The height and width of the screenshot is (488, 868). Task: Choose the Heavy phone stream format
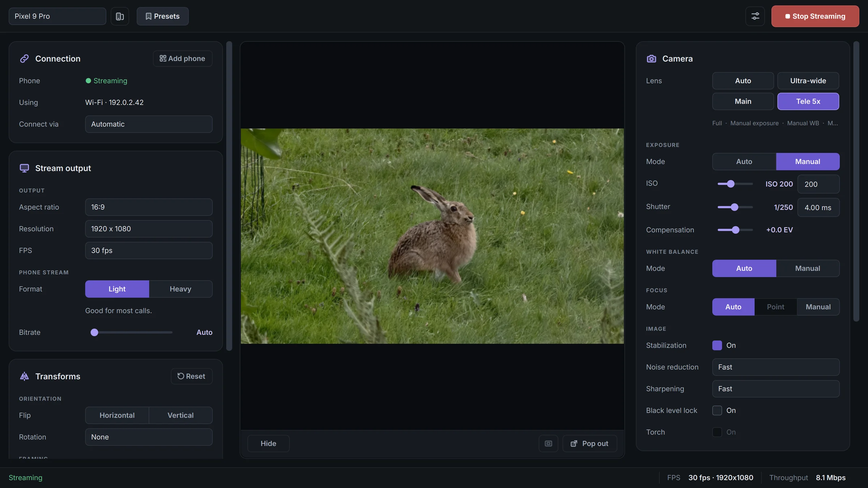coord(180,289)
